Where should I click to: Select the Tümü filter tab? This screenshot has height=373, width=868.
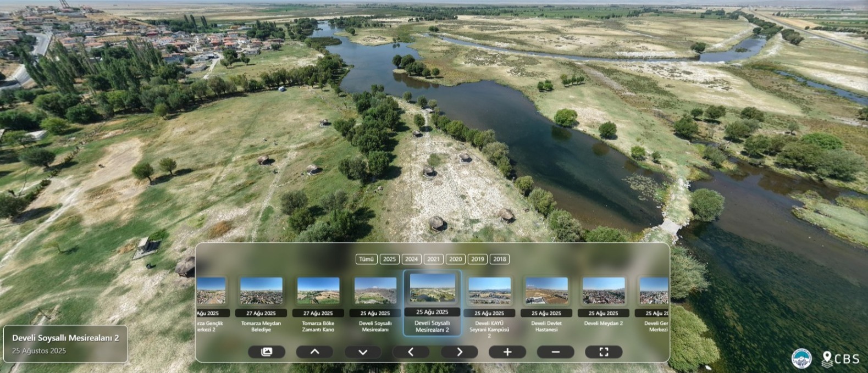tap(366, 259)
